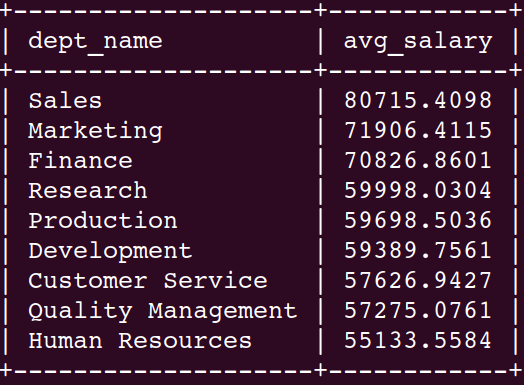Select the value 71906.4115

[418, 130]
